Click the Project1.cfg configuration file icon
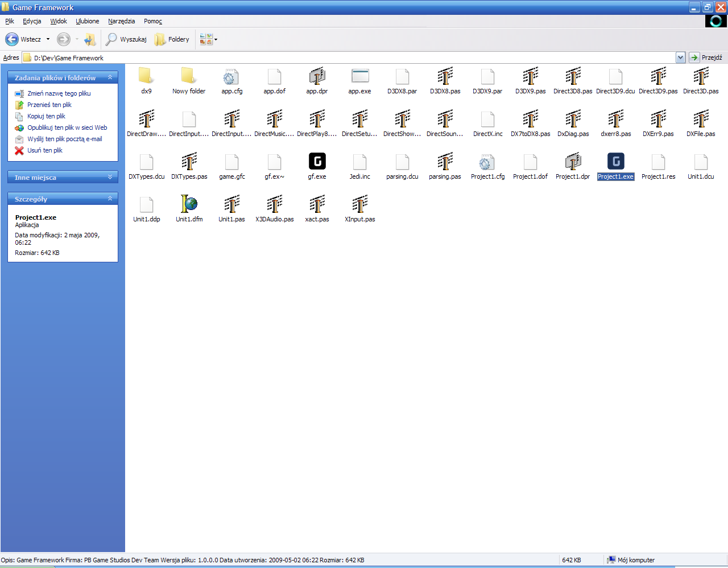728x568 pixels. click(487, 162)
